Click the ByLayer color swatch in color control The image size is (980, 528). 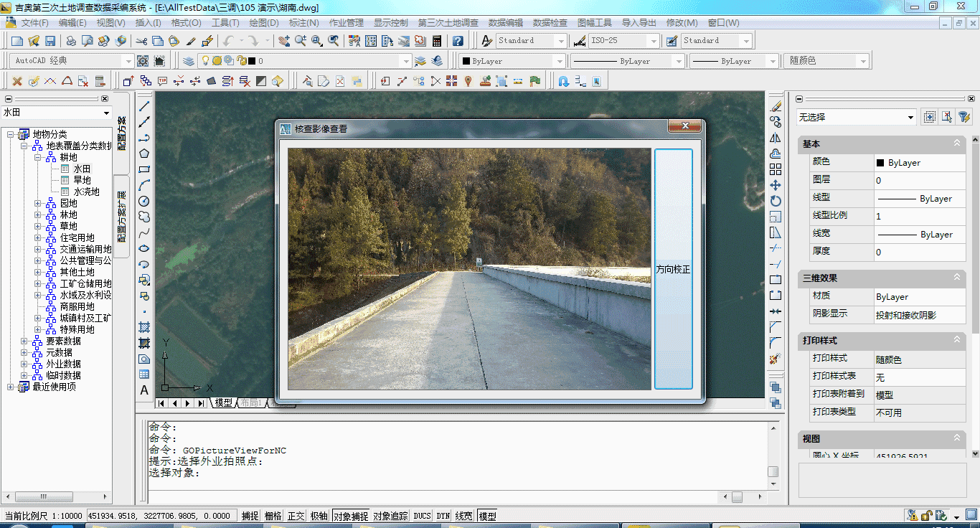coord(466,61)
